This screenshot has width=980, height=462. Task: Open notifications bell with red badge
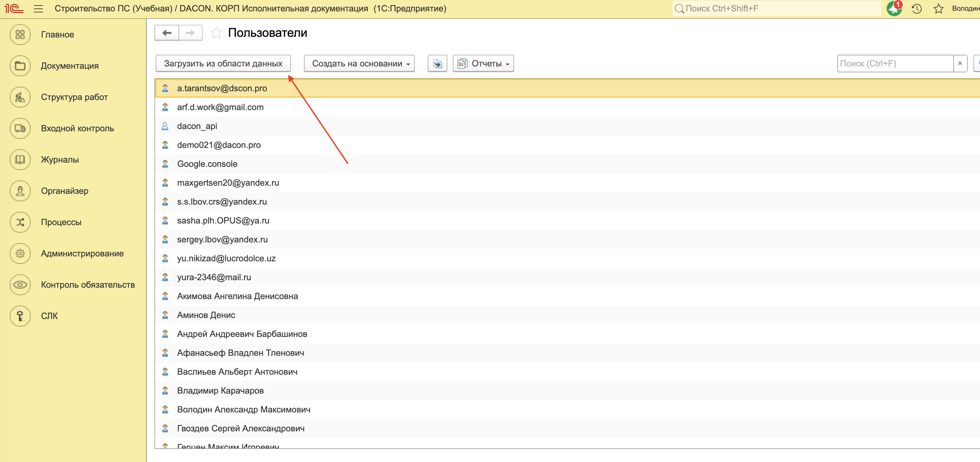click(x=894, y=8)
